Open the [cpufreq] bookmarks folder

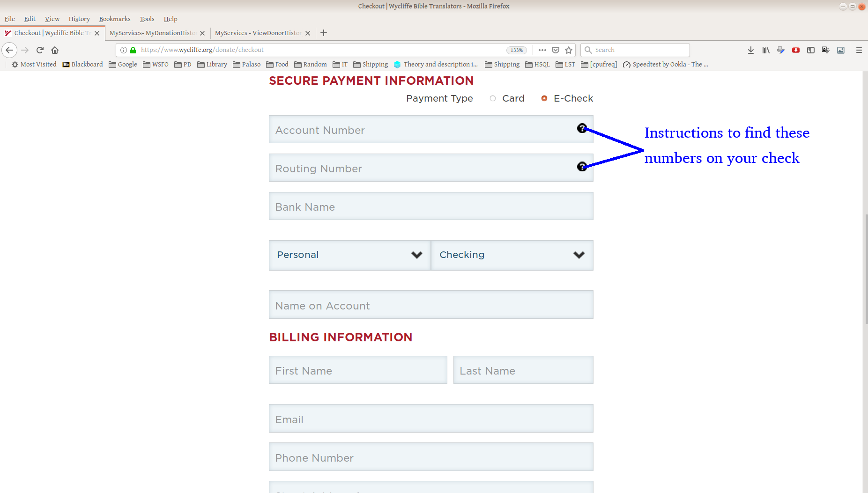coord(599,65)
